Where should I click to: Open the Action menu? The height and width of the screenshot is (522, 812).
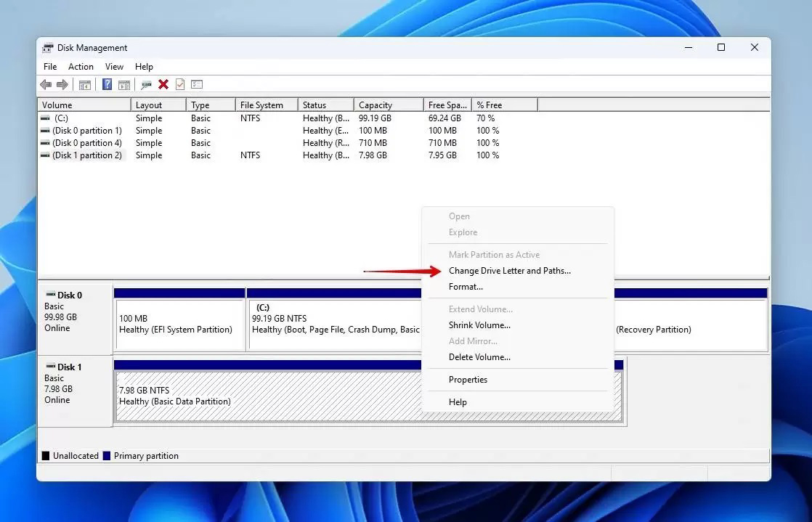pos(81,67)
